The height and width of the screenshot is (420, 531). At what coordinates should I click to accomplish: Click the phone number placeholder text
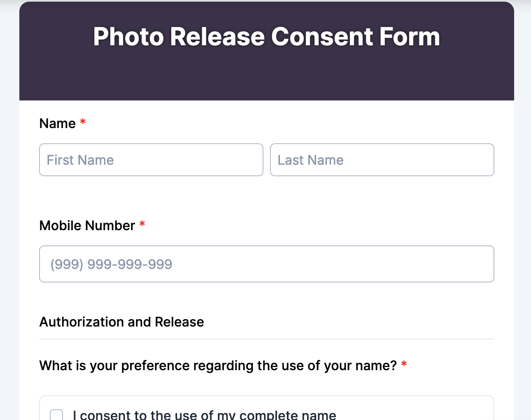(110, 264)
